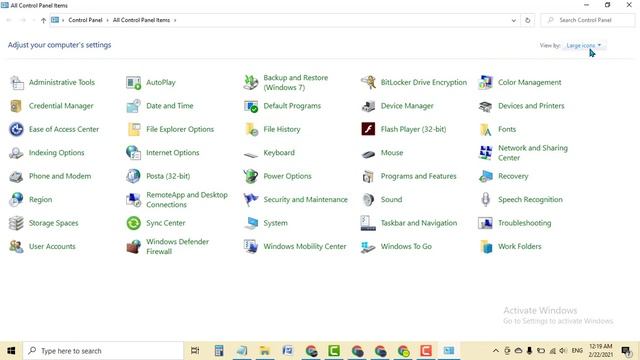The height and width of the screenshot is (360, 640).
Task: Click the volume speaker tray icon
Action: (x=563, y=351)
